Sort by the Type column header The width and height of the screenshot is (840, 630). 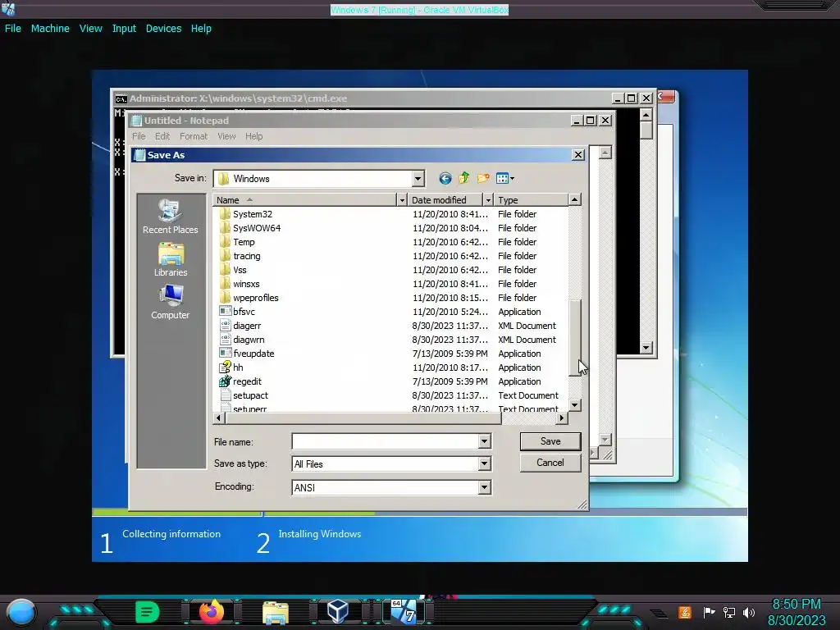531,200
